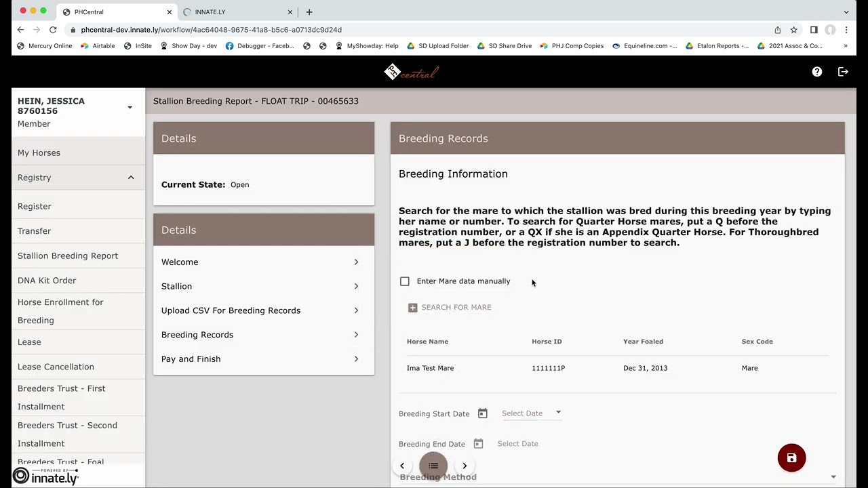This screenshot has height=488, width=868.
Task: Open the help question mark icon
Action: (x=817, y=72)
